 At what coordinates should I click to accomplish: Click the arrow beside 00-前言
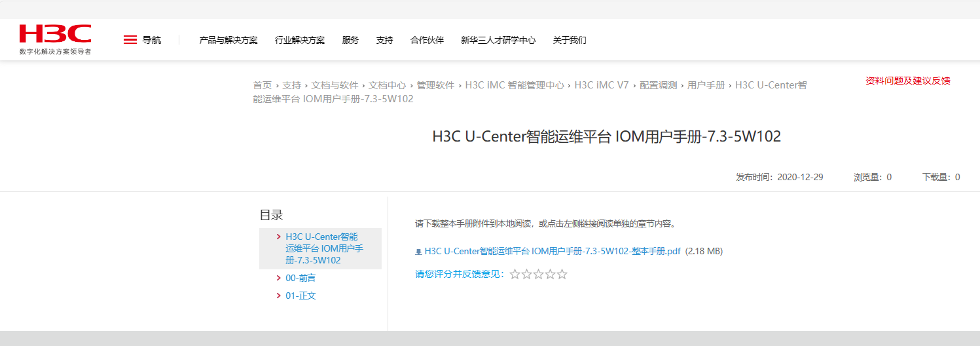(280, 278)
